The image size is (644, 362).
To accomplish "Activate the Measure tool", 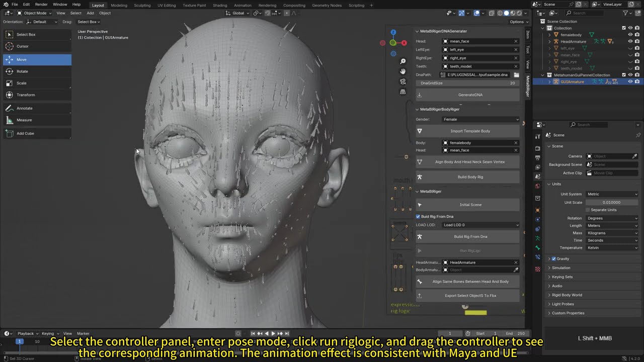I will coord(37,120).
